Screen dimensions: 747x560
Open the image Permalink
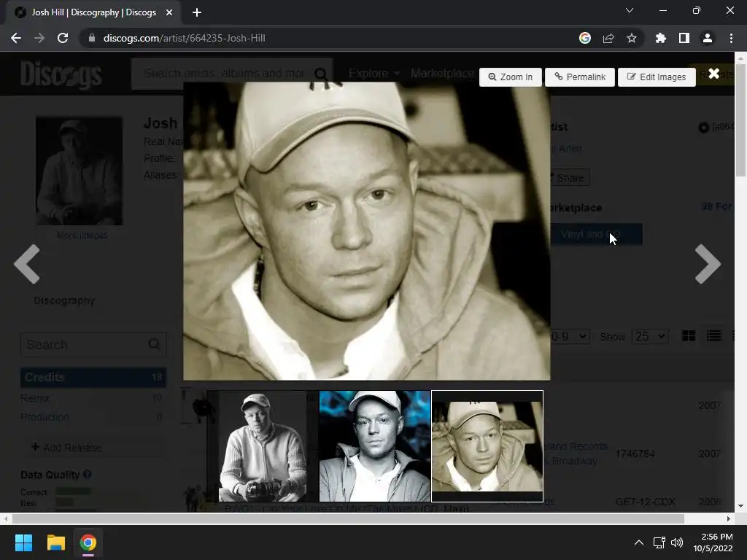coord(580,77)
